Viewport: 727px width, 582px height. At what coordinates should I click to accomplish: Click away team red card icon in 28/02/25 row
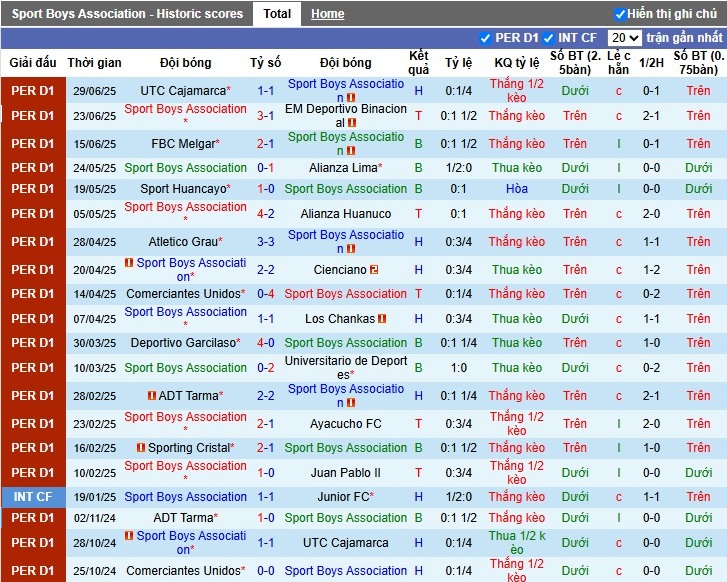[x=351, y=403]
